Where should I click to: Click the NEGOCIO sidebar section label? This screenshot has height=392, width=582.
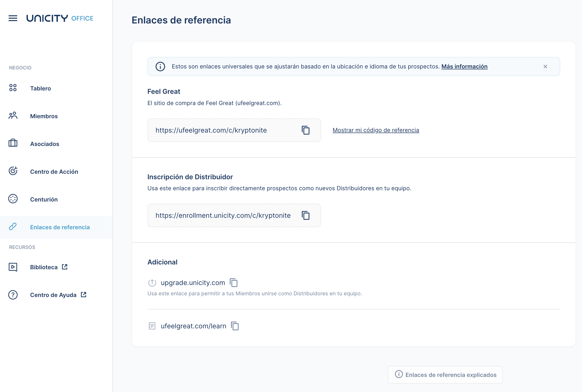coord(20,68)
